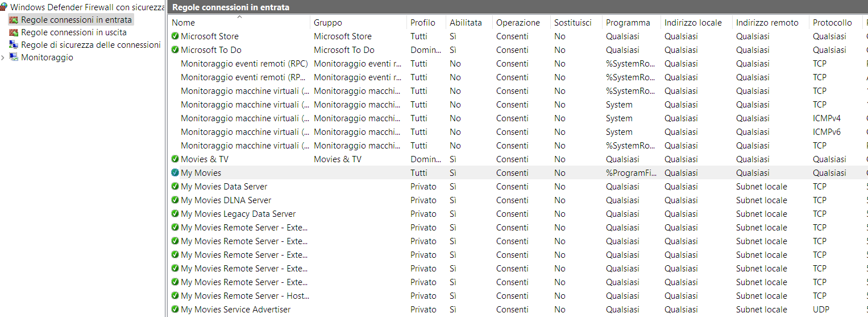Select the ICMPv6 protocol cell

827,132
